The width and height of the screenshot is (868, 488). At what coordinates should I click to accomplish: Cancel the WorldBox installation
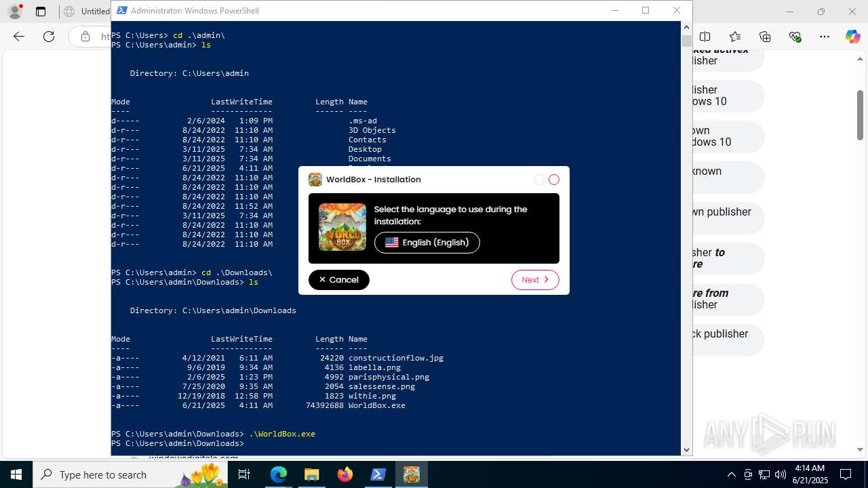coord(339,280)
